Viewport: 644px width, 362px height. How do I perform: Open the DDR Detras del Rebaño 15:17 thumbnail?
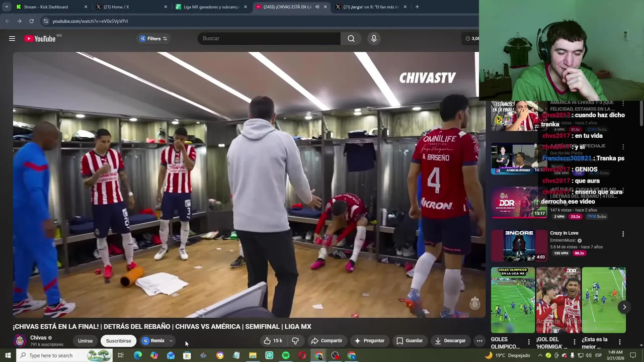tap(519, 202)
